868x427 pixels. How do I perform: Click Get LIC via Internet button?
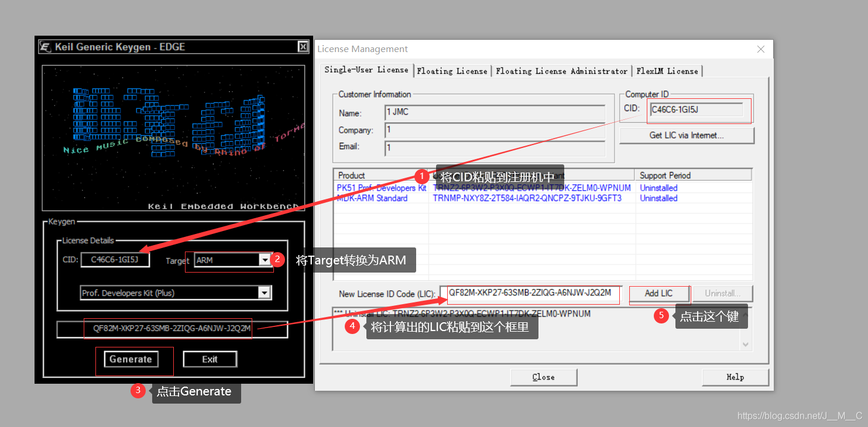point(687,135)
